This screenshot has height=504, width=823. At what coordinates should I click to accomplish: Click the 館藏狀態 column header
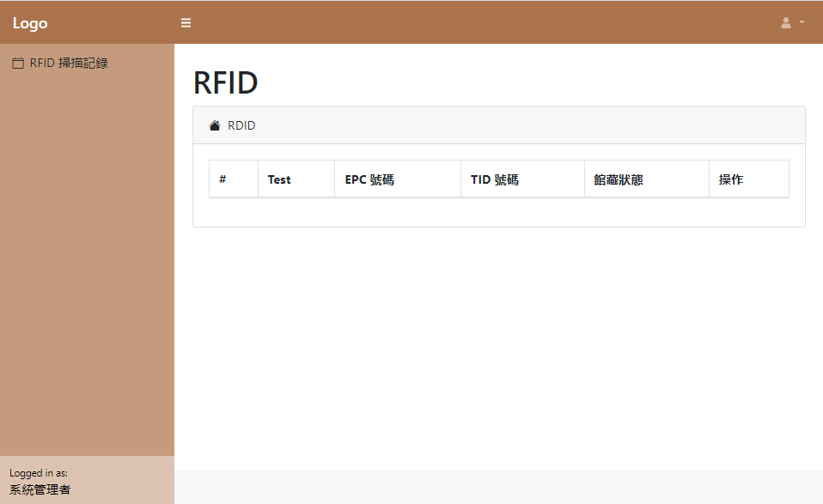647,179
